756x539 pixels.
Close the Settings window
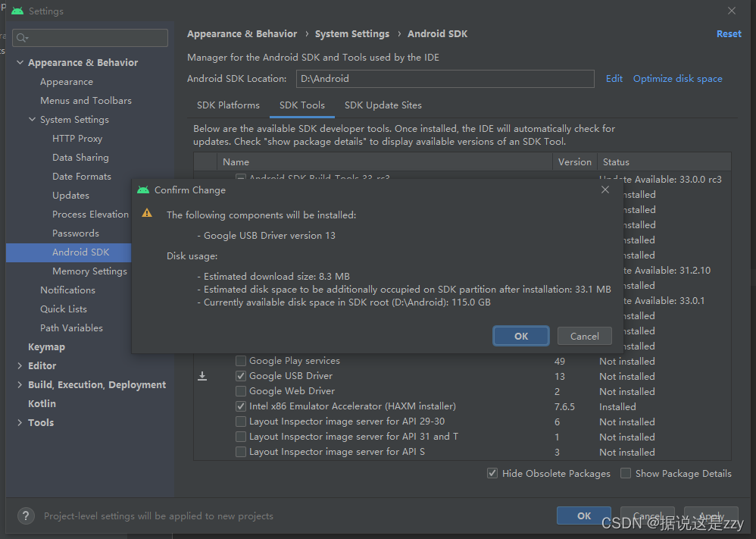click(732, 11)
